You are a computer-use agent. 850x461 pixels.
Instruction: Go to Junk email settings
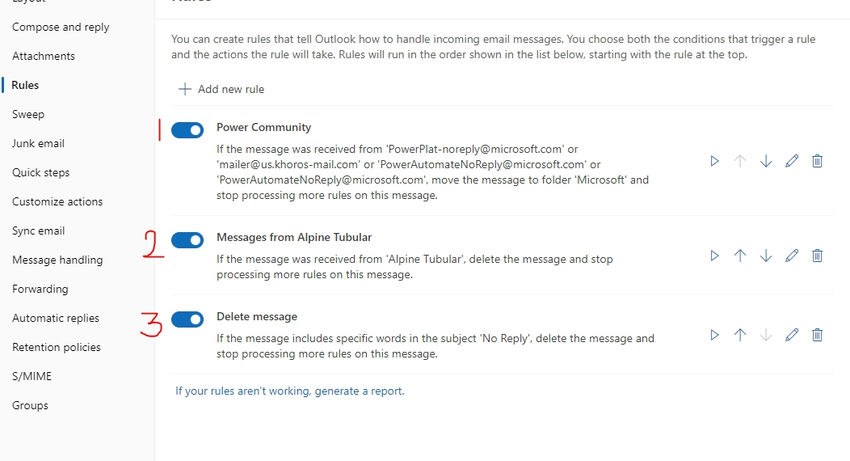point(38,143)
